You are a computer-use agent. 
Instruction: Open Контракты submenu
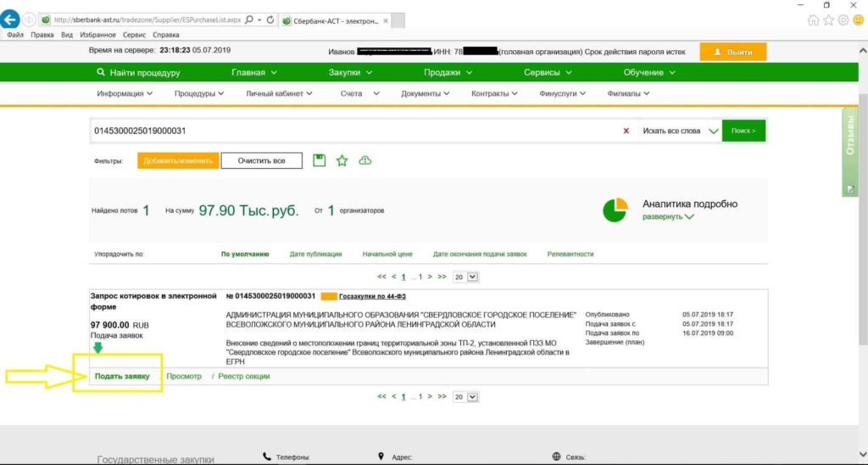494,93
